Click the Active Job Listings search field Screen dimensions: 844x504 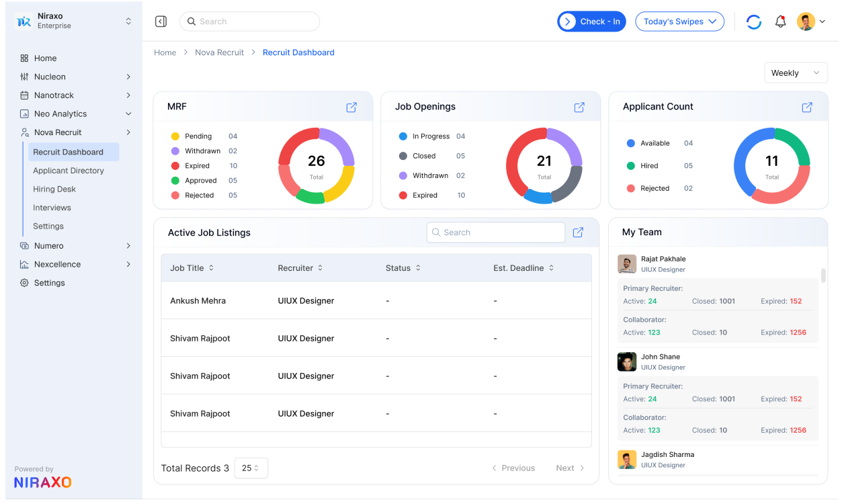click(x=495, y=232)
